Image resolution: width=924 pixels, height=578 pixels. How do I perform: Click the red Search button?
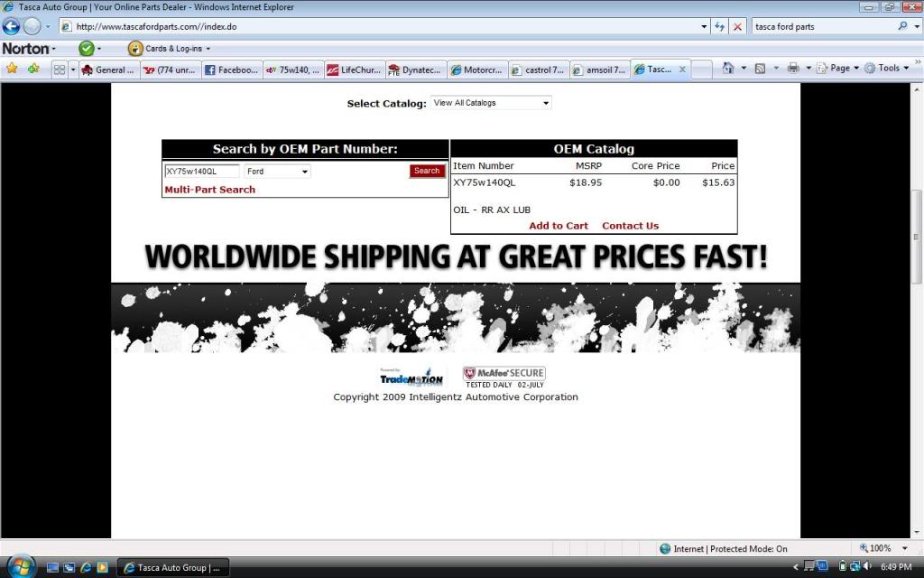tap(427, 171)
